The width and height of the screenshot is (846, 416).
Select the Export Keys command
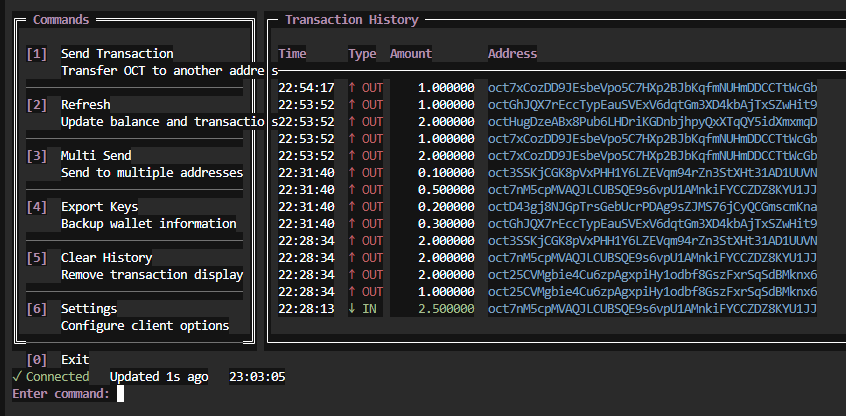(x=99, y=207)
